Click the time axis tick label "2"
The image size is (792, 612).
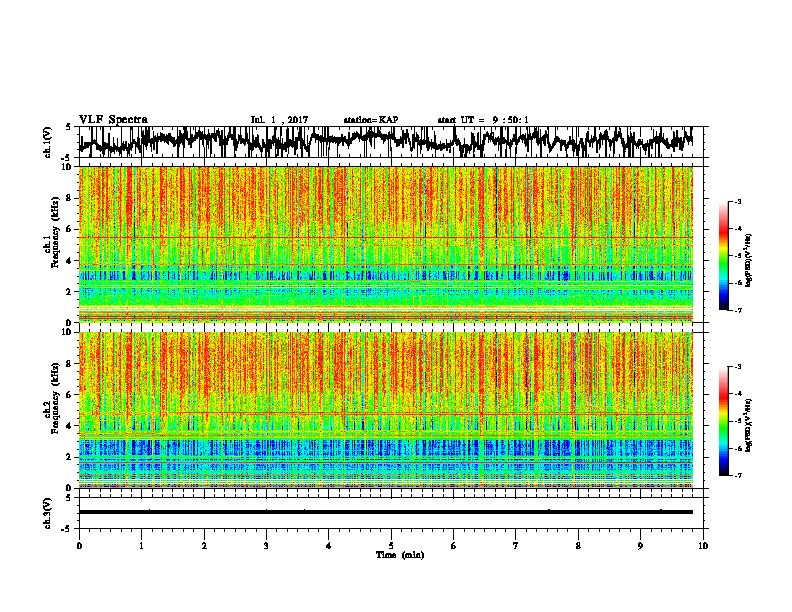pos(204,546)
